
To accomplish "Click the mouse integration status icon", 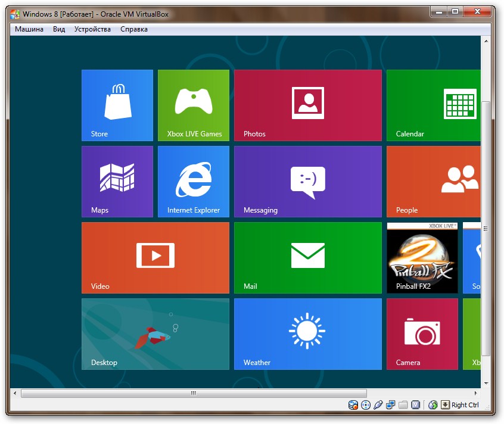I will (433, 405).
